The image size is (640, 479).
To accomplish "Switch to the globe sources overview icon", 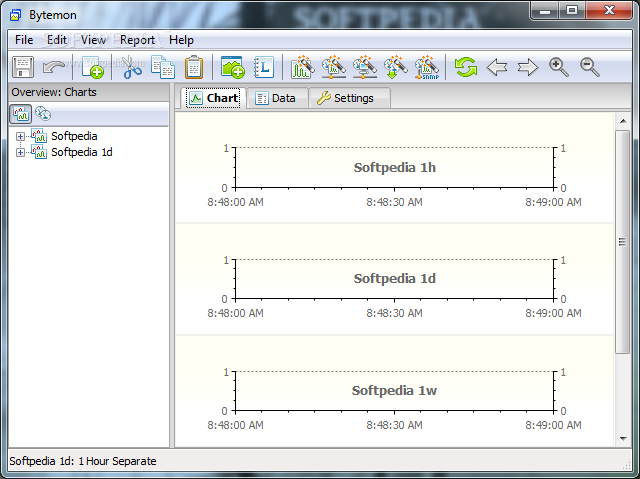I will pos(43,114).
